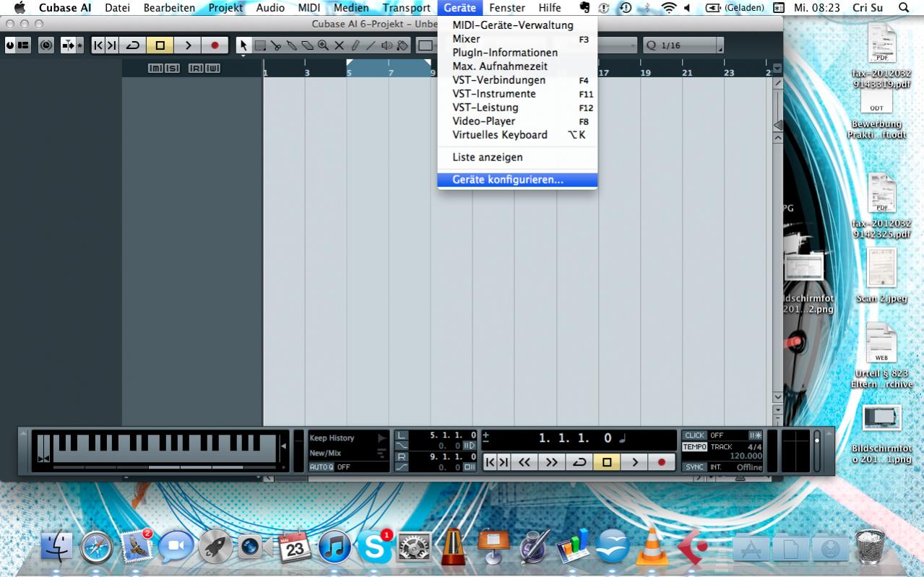Choose the Draw pencil tool
924x577 pixels.
pos(355,45)
